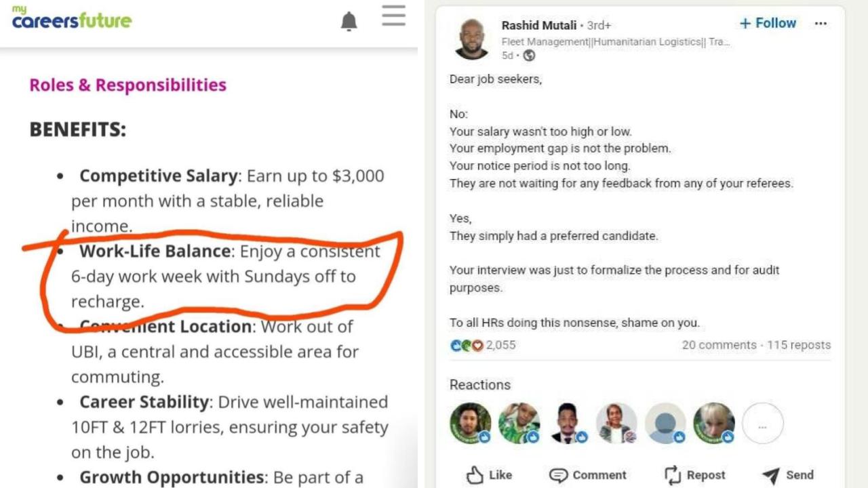This screenshot has height=488, width=868.
Task: Click Rashid Mutali's profile photo
Action: coord(472,37)
